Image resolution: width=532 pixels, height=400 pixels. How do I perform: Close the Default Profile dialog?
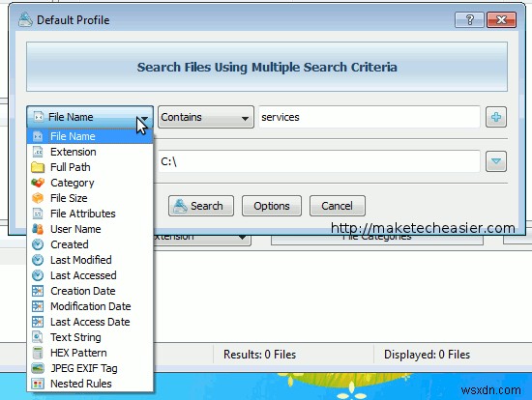(x=501, y=20)
